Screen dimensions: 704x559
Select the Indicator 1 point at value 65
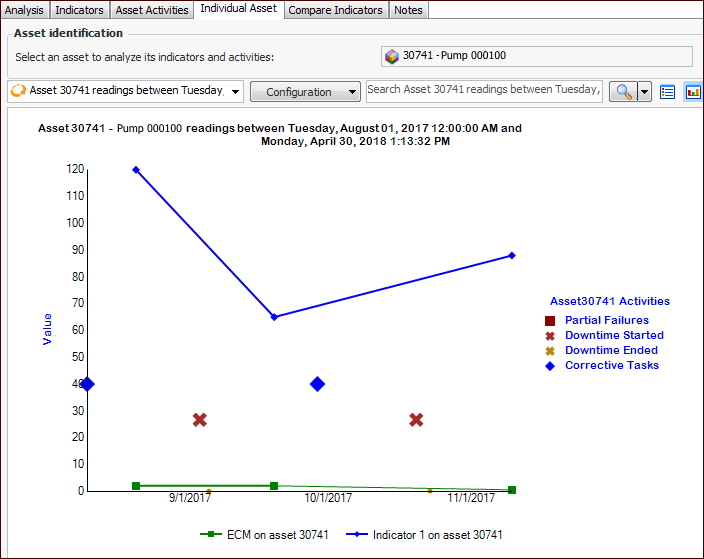point(274,317)
